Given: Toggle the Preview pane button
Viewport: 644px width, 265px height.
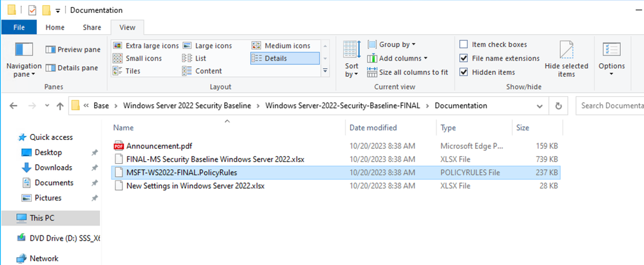Looking at the screenshot, I should pyautogui.click(x=73, y=50).
